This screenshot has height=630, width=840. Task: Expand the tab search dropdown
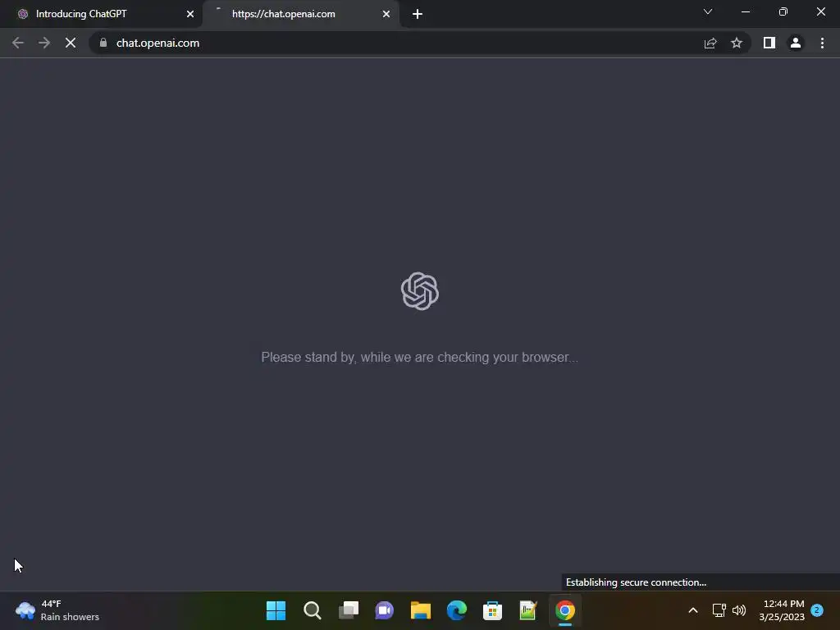click(708, 11)
